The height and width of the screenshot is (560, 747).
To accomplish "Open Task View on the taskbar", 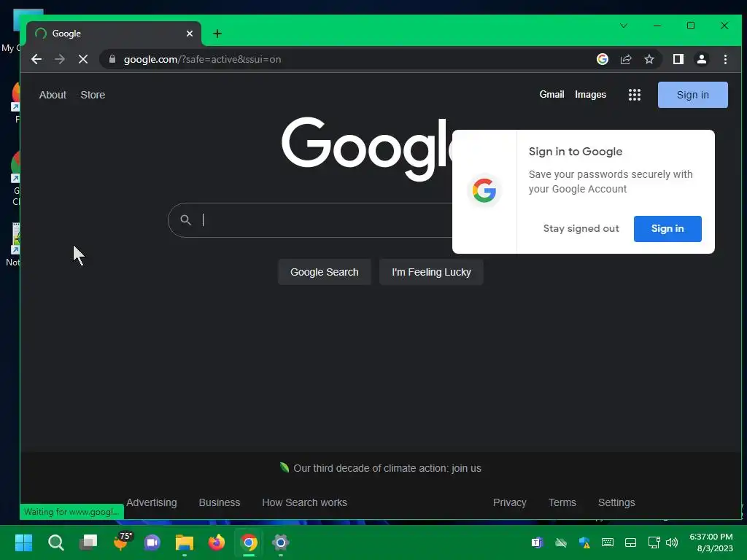I will tap(88, 542).
